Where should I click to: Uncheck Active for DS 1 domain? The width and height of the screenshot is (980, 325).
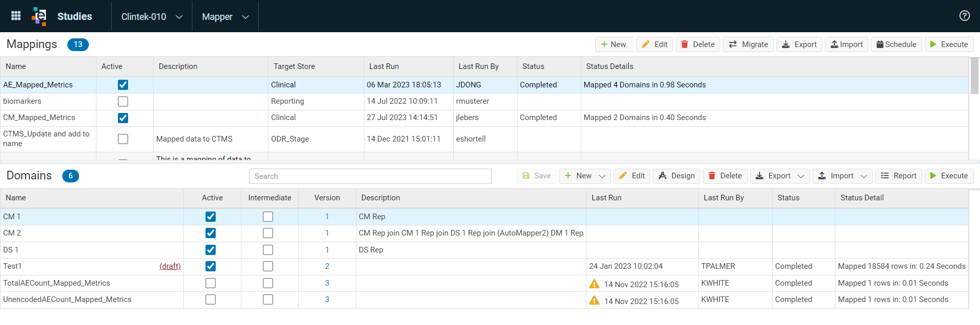pos(210,250)
